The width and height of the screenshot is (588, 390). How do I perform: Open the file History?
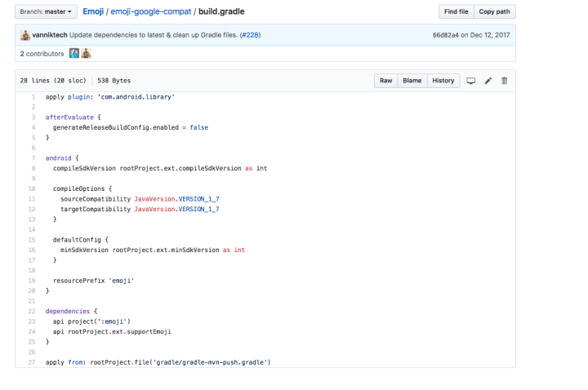pos(443,81)
